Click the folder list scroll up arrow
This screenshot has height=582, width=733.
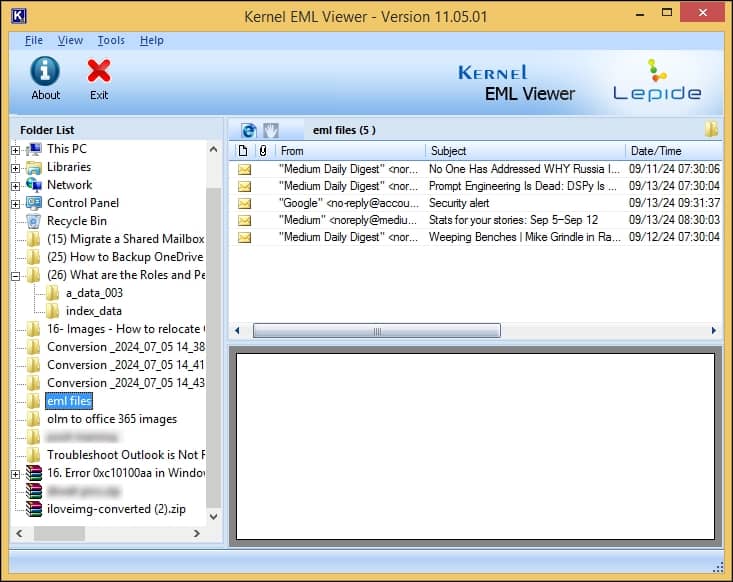point(213,150)
